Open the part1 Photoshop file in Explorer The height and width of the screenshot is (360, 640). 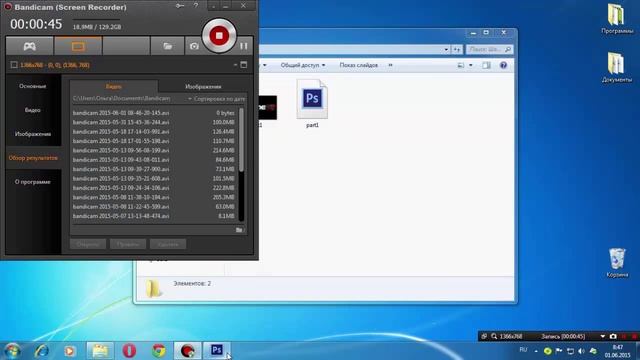coord(312,104)
